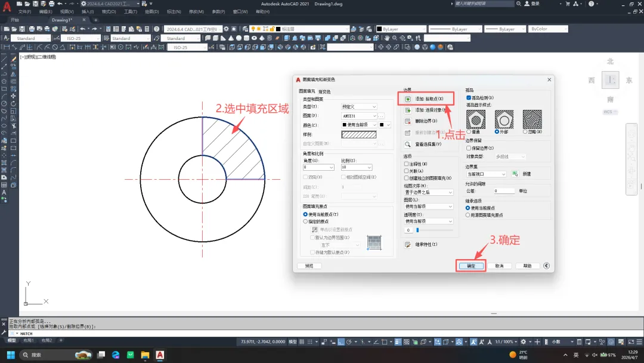This screenshot has height=363, width=644.
Task: Select the Ignore (忽略) island style radio button
Action: (525, 132)
